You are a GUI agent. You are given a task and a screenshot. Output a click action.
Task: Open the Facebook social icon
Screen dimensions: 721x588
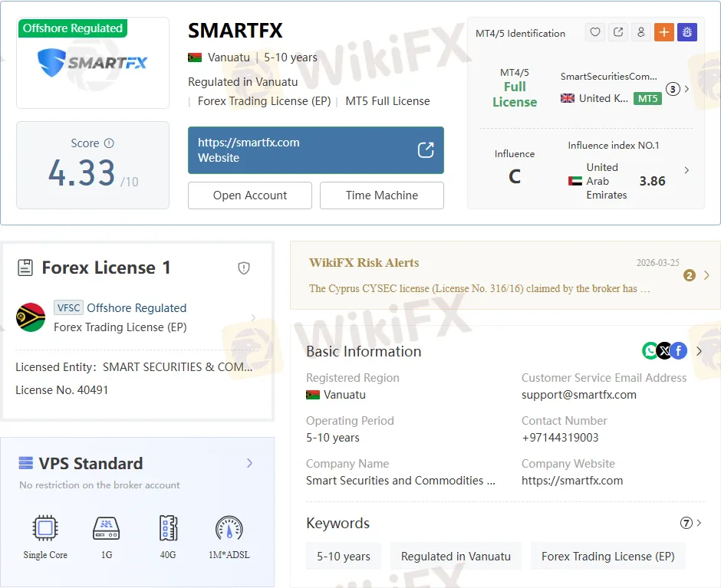point(678,351)
